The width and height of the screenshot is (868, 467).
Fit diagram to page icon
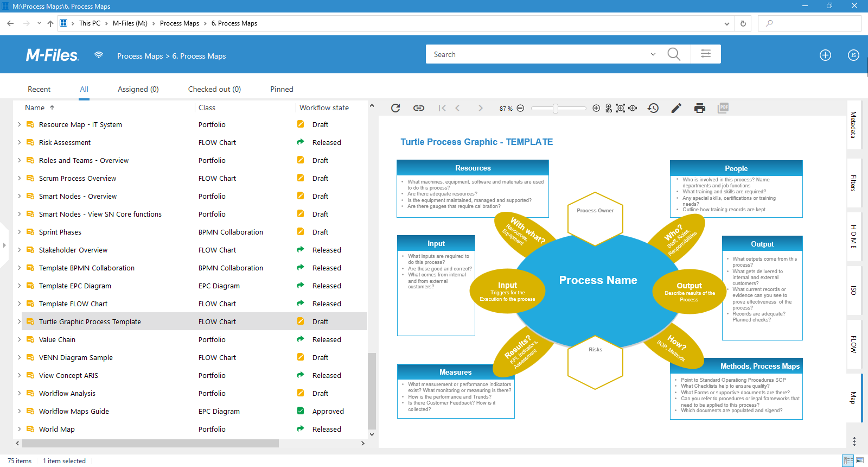click(x=621, y=108)
